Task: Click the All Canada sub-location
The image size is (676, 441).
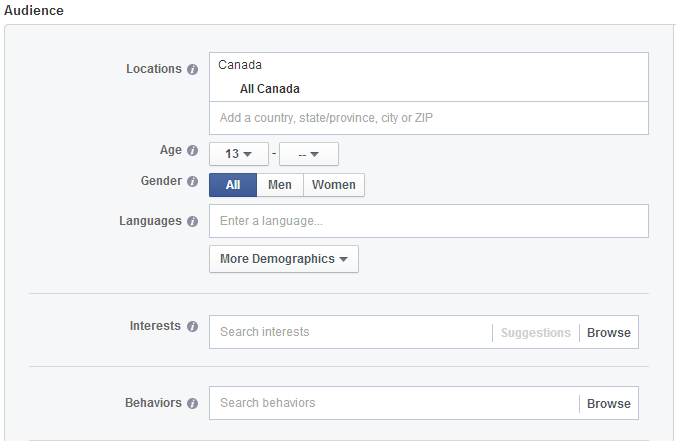Action: pyautogui.click(x=269, y=89)
